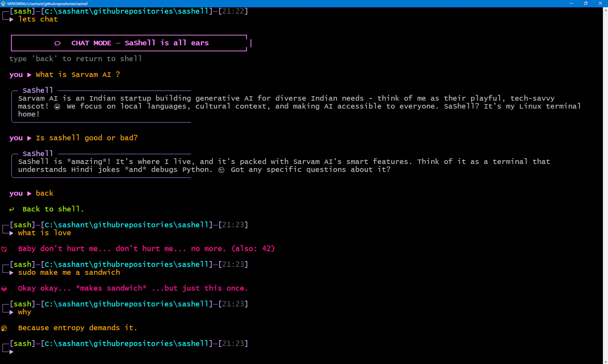
Task: Click the 'lets chat' command text
Action: (38, 19)
